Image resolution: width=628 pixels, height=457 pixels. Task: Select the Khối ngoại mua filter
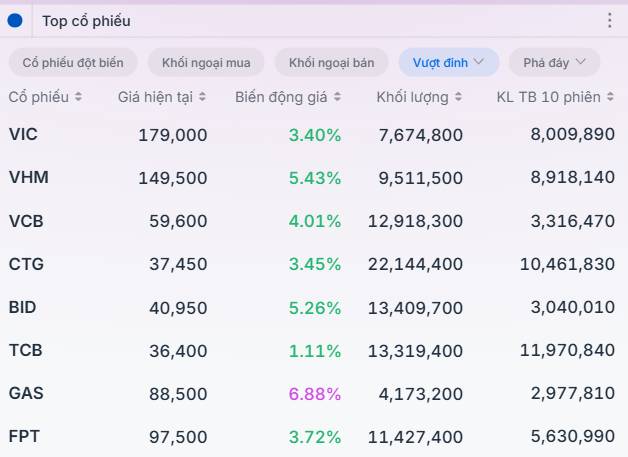[206, 62]
